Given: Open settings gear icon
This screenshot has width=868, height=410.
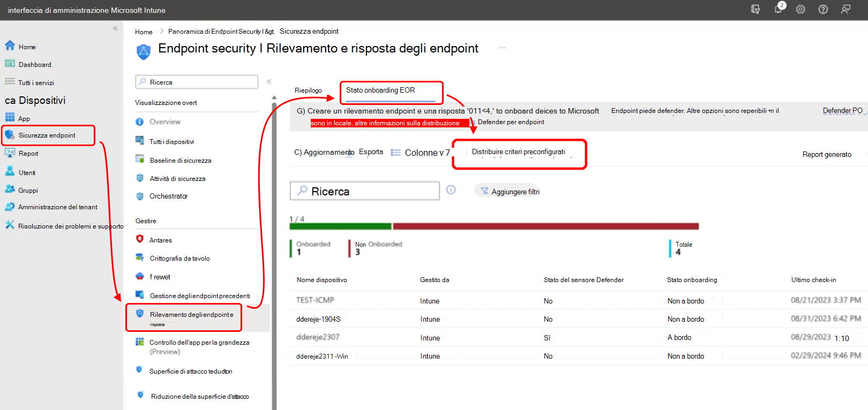Looking at the screenshot, I should (800, 9).
